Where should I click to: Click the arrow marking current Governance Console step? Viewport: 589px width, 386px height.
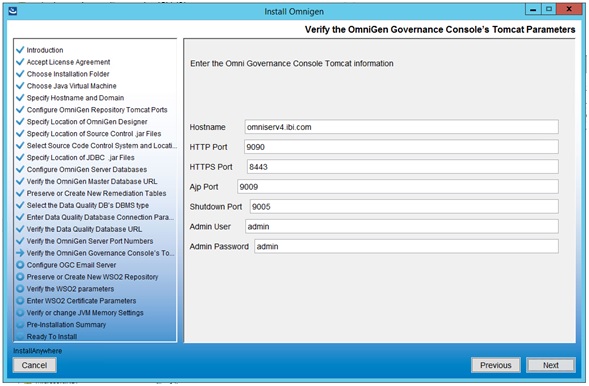click(20, 253)
